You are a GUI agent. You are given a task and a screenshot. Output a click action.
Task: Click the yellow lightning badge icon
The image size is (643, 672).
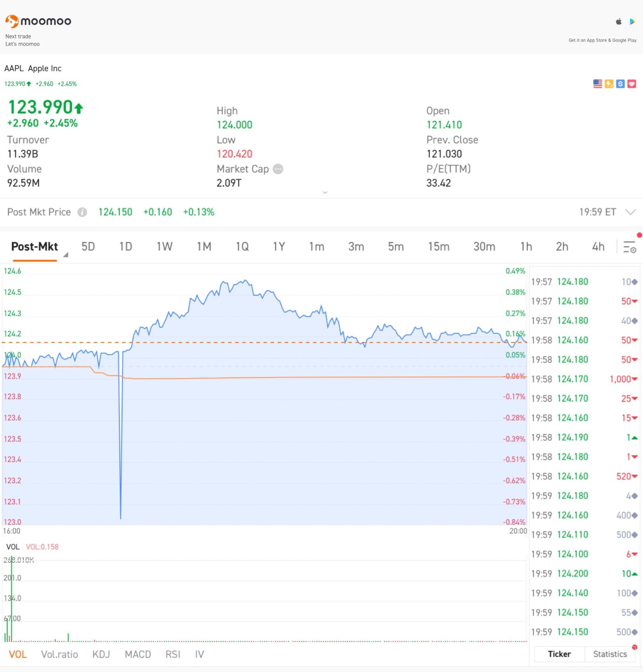[609, 84]
